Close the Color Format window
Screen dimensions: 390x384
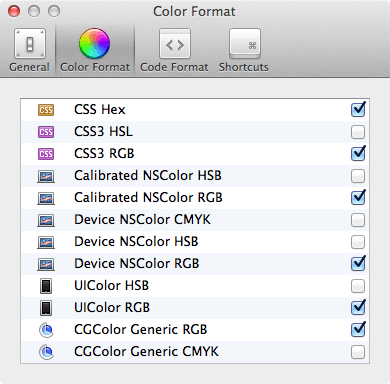point(14,11)
